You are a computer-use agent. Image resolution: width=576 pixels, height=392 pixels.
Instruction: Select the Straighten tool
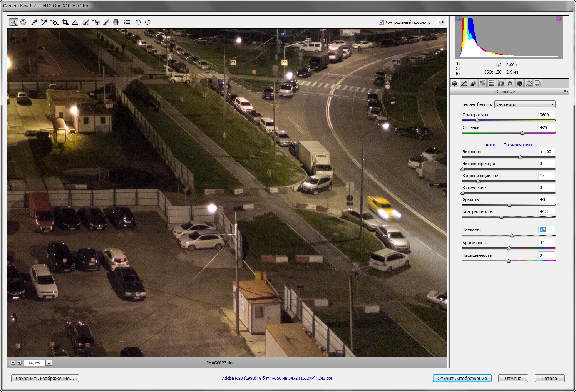(x=75, y=22)
